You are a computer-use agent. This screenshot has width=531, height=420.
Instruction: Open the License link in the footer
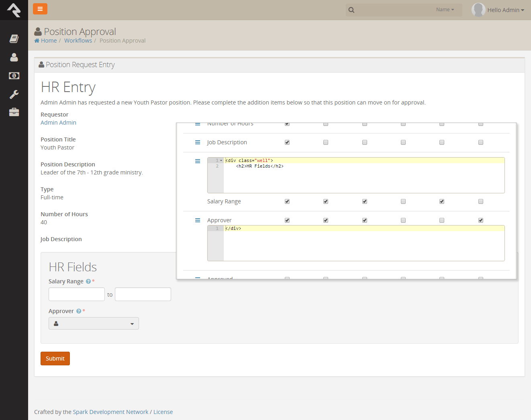pos(163,412)
